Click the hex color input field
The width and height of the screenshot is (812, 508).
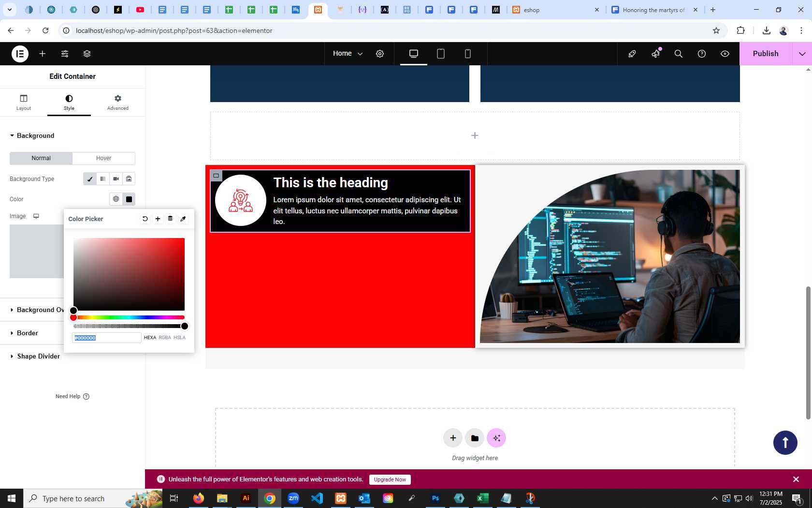(x=107, y=338)
